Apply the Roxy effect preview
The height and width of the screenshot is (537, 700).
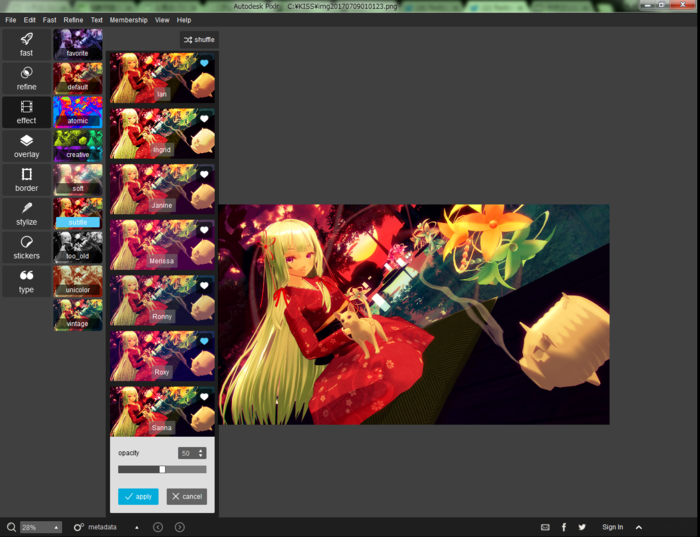pyautogui.click(x=162, y=356)
